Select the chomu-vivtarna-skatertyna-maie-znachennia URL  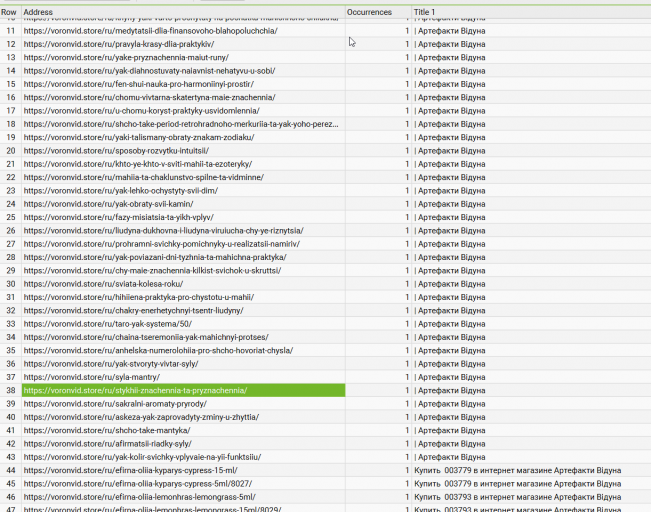149,97
